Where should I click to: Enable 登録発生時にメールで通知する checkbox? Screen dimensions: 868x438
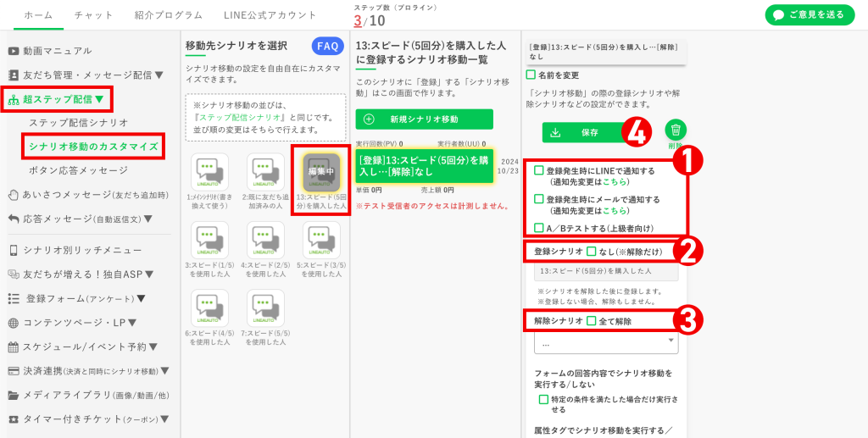click(538, 198)
